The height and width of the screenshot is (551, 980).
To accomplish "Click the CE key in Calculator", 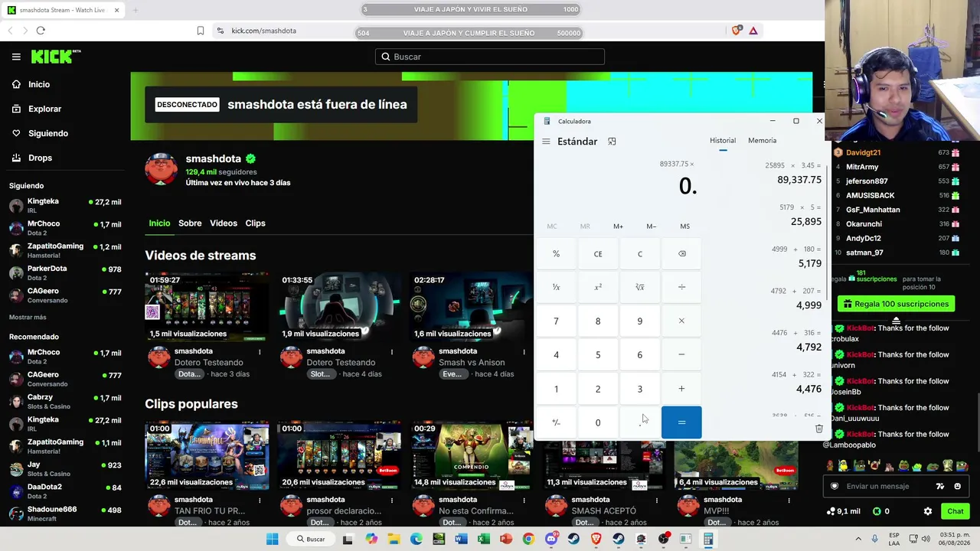I will 598,253.
